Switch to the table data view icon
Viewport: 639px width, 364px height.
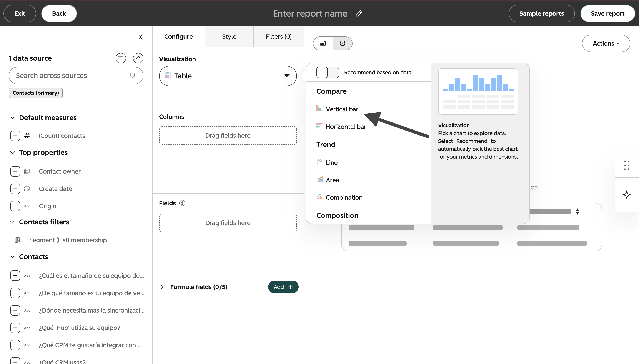click(343, 43)
